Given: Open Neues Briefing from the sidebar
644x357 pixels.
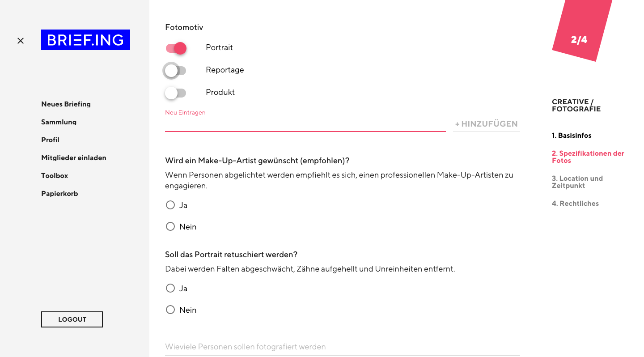Looking at the screenshot, I should tap(66, 104).
